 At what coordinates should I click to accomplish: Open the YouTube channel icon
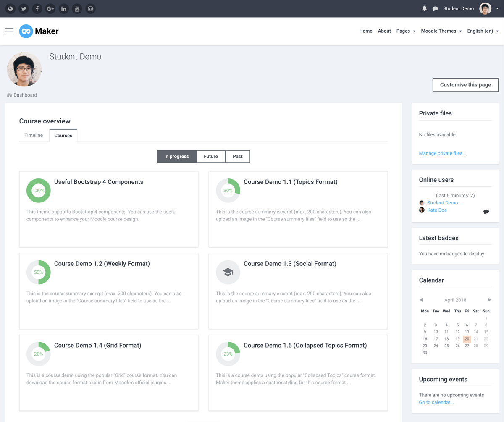point(77,8)
